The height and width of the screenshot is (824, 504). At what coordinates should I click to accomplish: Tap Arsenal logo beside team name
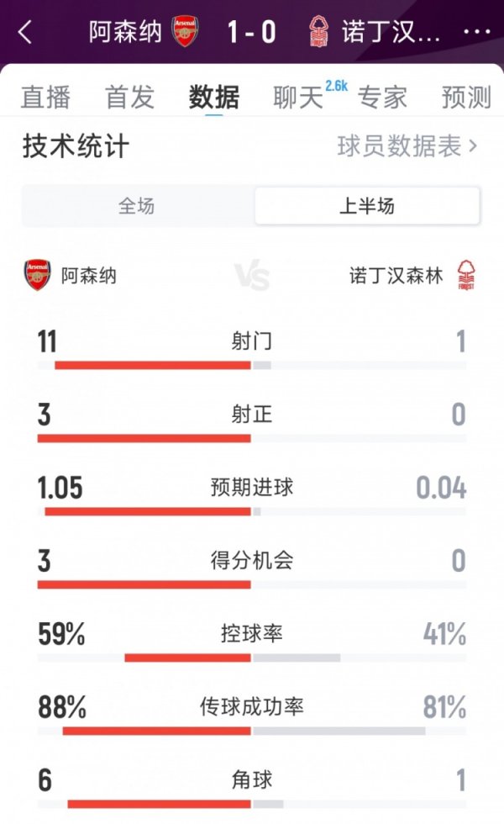coord(37,275)
